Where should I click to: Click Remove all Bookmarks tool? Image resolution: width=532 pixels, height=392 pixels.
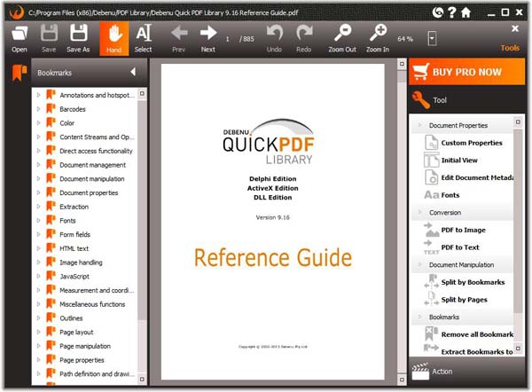click(468, 334)
